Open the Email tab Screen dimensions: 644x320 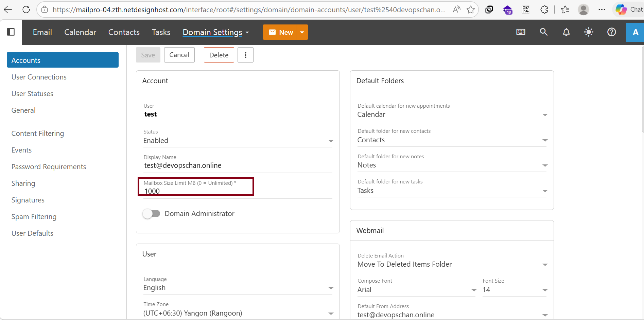point(42,32)
